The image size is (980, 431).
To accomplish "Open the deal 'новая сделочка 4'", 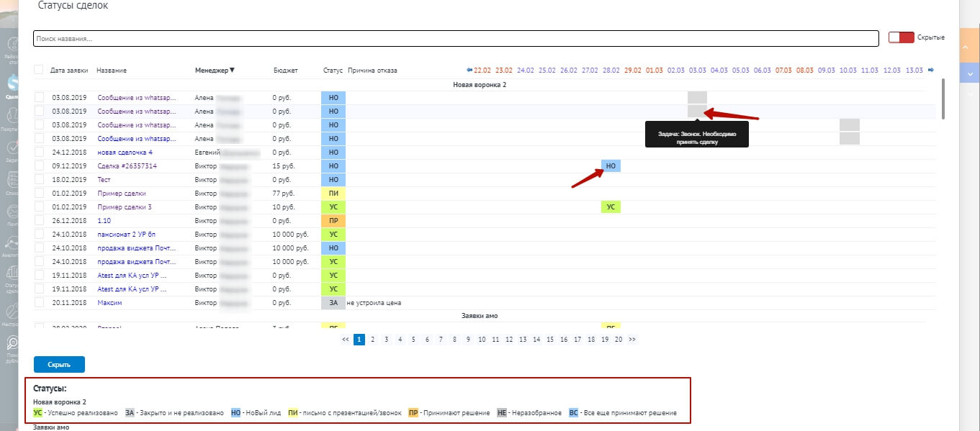I will pos(125,153).
